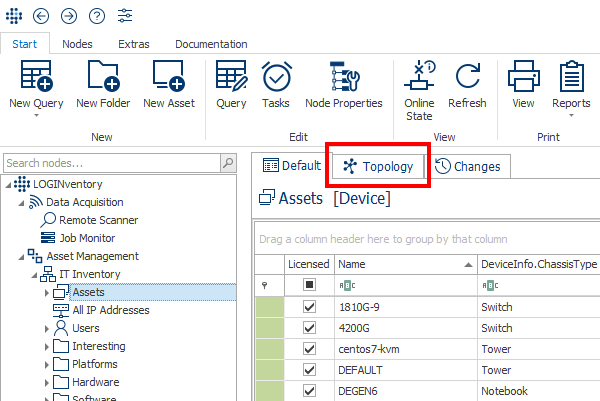This screenshot has height=401, width=600.
Task: Switch to the Start ribbon tab
Action: click(x=25, y=44)
